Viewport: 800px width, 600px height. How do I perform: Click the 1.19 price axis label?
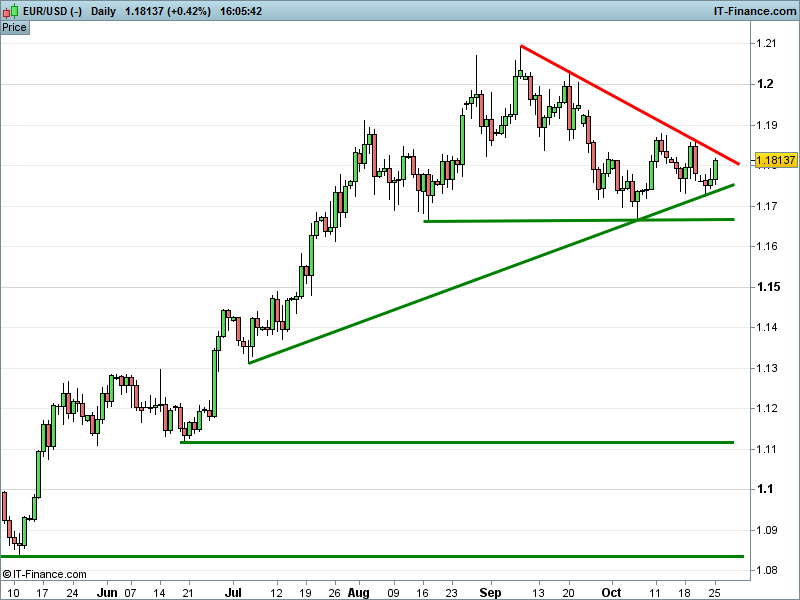pos(766,125)
